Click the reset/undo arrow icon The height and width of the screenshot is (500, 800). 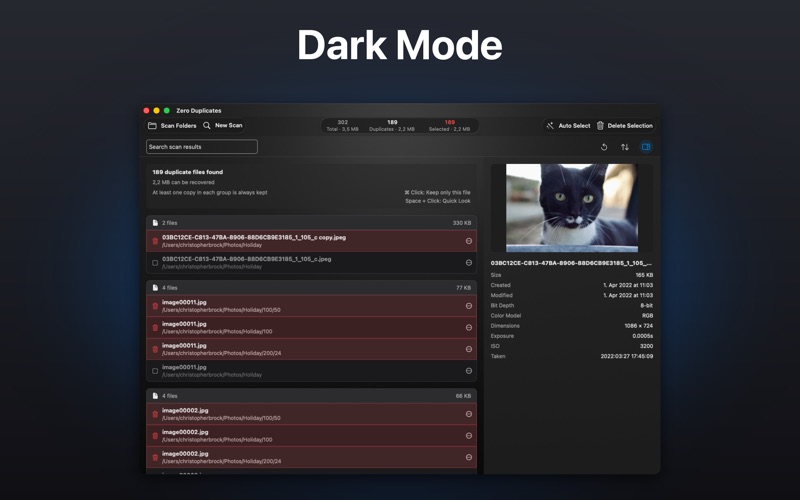[x=604, y=147]
